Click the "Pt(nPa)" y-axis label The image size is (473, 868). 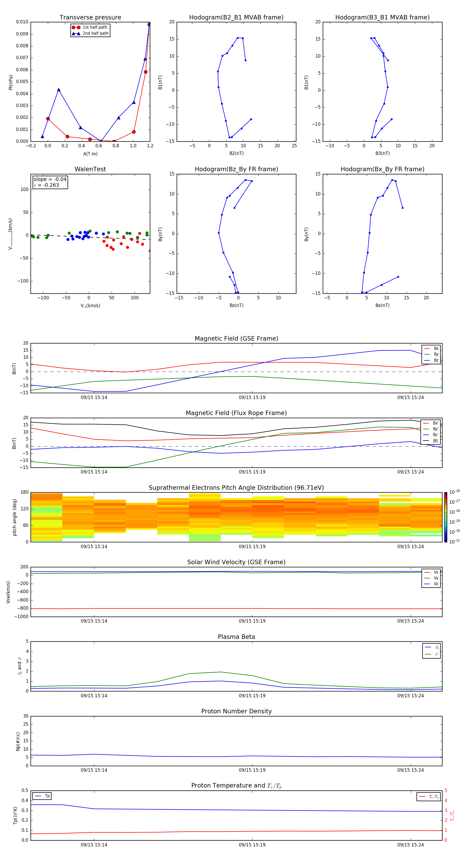(11, 82)
